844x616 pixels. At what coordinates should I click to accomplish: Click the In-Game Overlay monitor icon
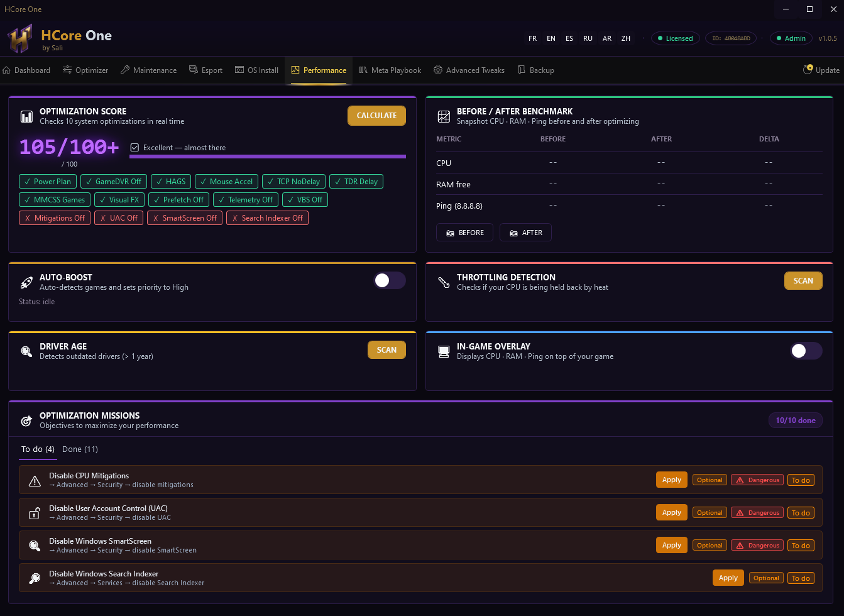pos(444,351)
